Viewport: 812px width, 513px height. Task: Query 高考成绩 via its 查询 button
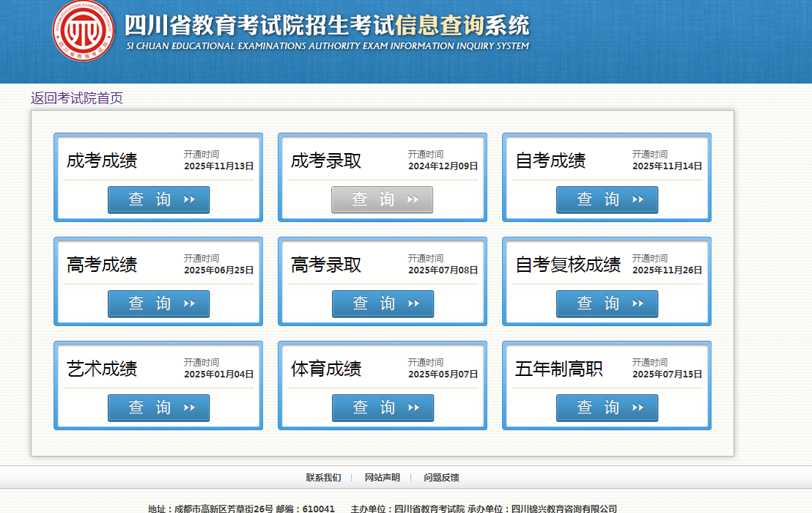(158, 303)
